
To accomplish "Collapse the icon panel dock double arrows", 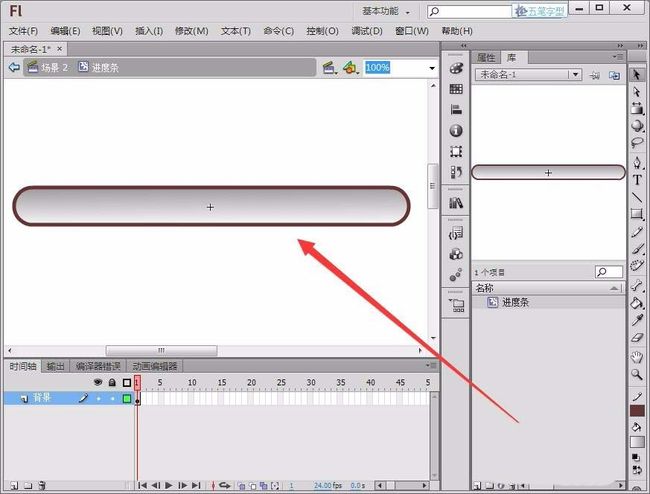I will point(463,46).
